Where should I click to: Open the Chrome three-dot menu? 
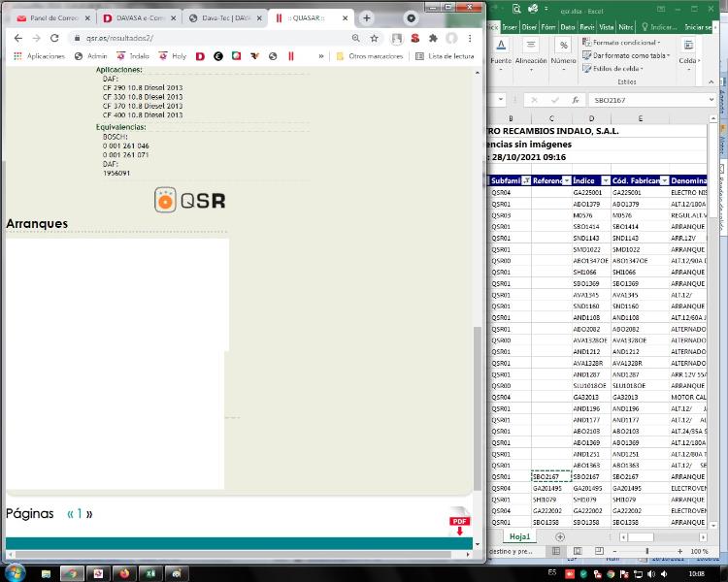pos(470,38)
